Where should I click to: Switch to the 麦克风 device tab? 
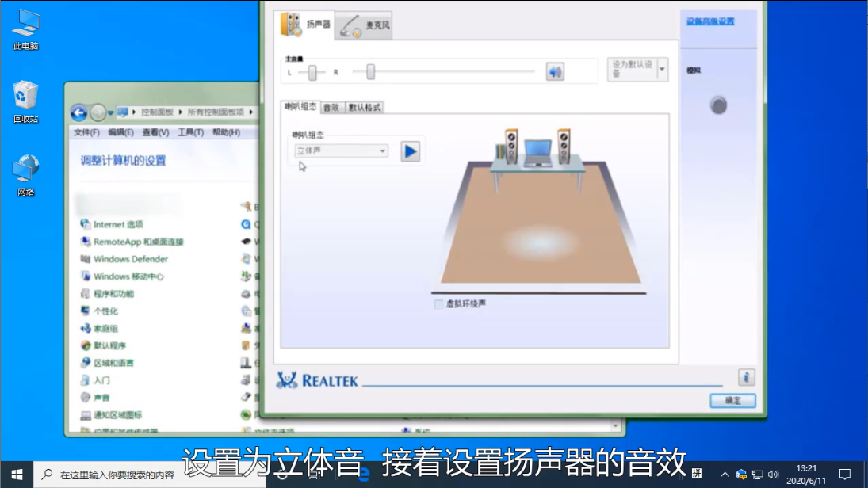[365, 25]
